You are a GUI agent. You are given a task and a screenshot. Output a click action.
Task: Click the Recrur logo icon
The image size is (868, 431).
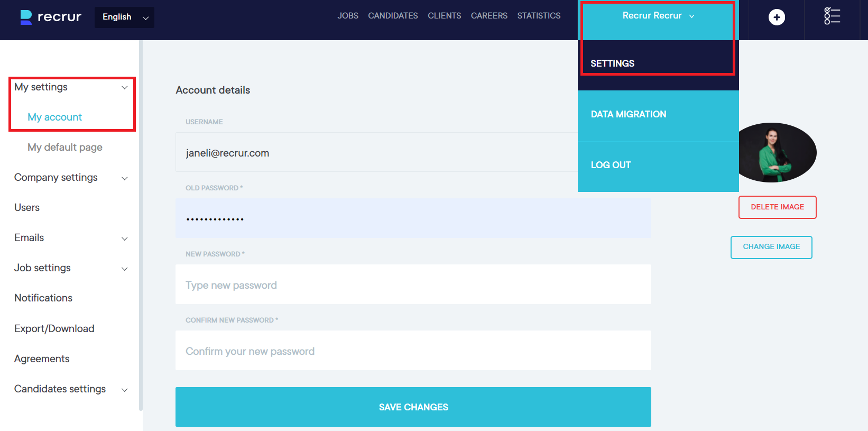(26, 17)
